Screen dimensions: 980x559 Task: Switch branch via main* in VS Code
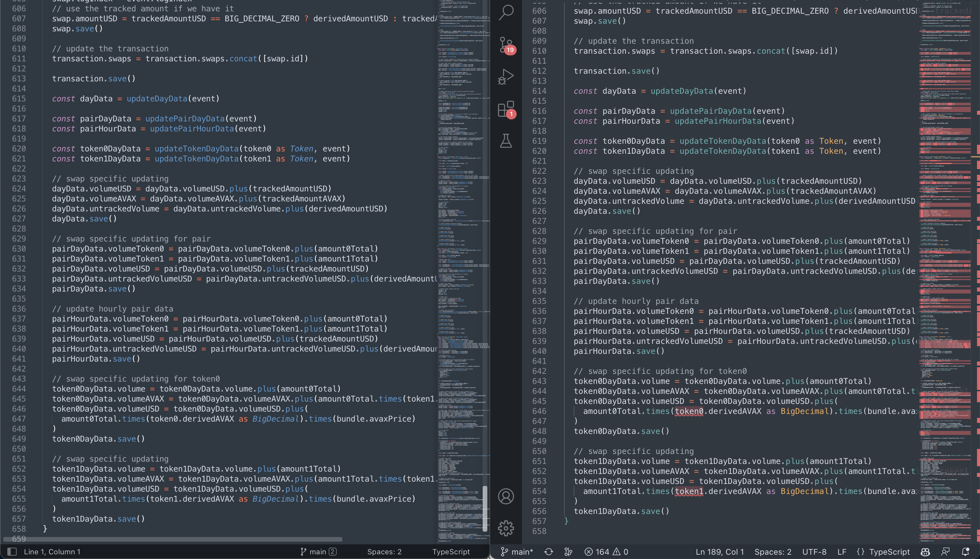pos(517,552)
